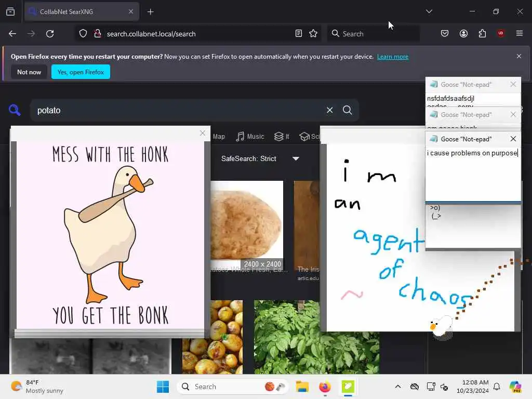Close the Mess With The Honk window
This screenshot has height=399, width=532.
pos(203,134)
